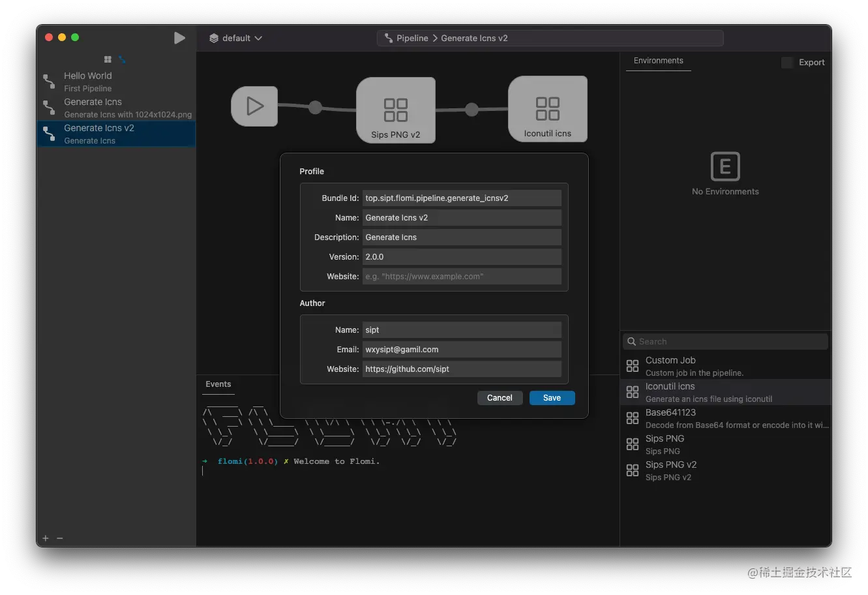The image size is (868, 595).
Task: Select Iconutil icns from the job list
Action: tap(725, 392)
